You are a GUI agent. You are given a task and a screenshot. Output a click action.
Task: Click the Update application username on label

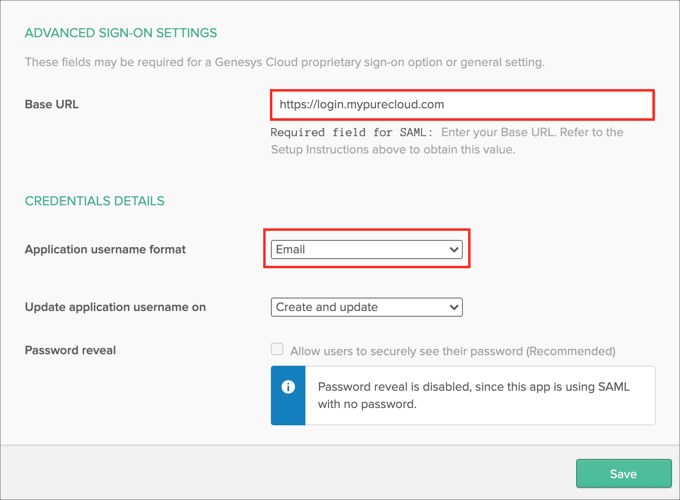115,307
